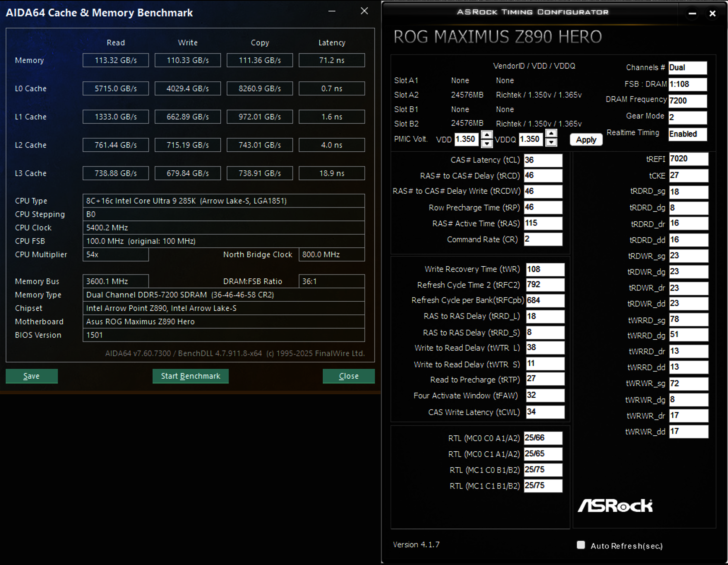This screenshot has height=565, width=728.
Task: Select RTL MC0 C0 A1/A2 field
Action: click(x=543, y=438)
